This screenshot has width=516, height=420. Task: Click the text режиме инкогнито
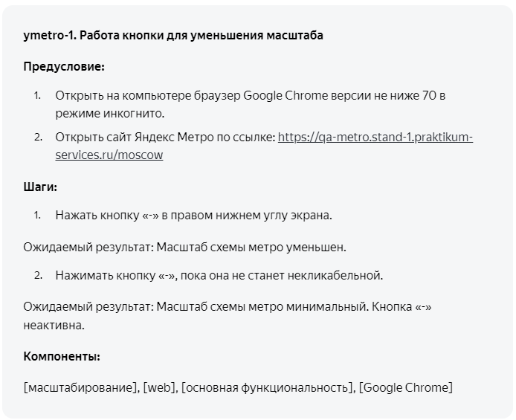point(109,114)
